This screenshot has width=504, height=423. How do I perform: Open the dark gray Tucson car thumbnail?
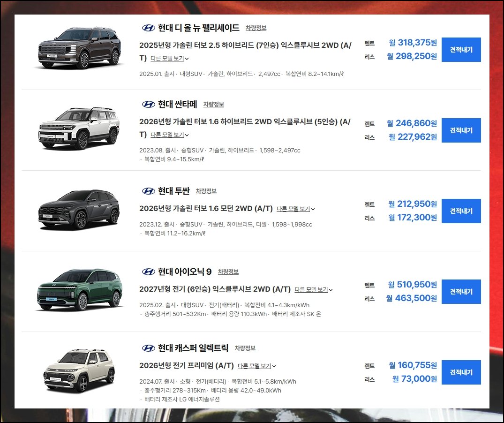tap(79, 210)
